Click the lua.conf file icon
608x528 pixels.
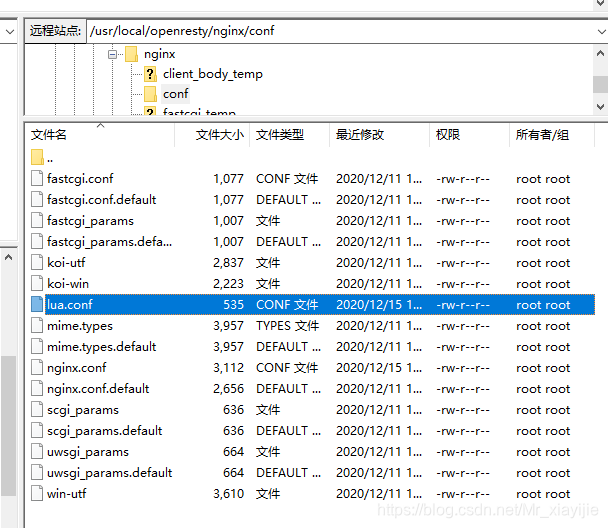(x=37, y=304)
